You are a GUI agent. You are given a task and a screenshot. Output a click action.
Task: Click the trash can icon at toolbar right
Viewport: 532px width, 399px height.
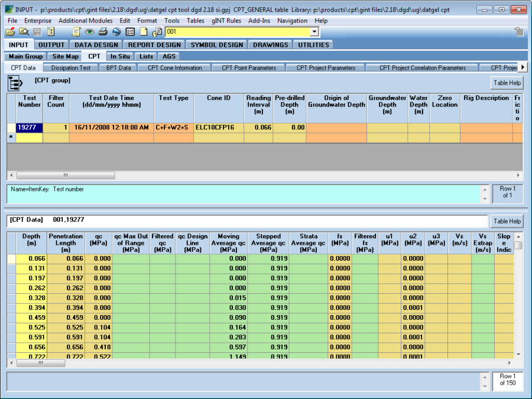518,32
